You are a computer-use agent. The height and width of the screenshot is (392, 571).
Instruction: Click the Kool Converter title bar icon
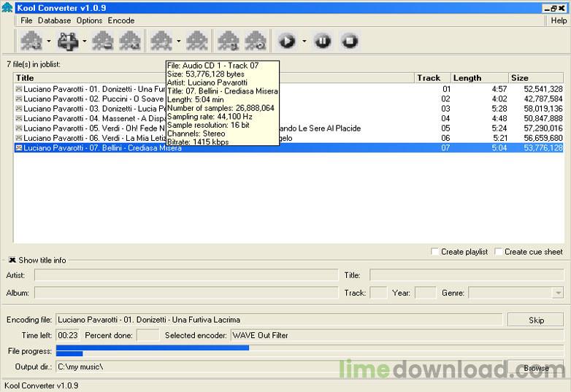pyautogui.click(x=7, y=7)
